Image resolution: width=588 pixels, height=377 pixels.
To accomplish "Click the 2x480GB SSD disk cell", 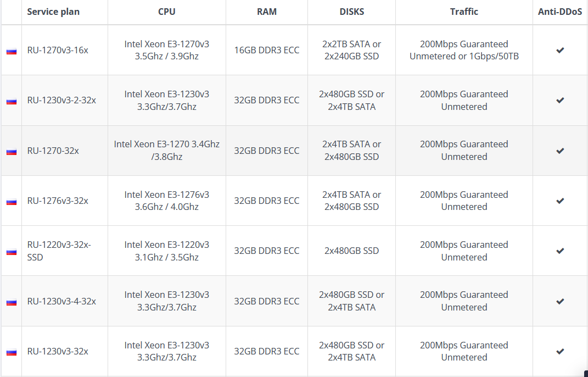I will [x=351, y=251].
